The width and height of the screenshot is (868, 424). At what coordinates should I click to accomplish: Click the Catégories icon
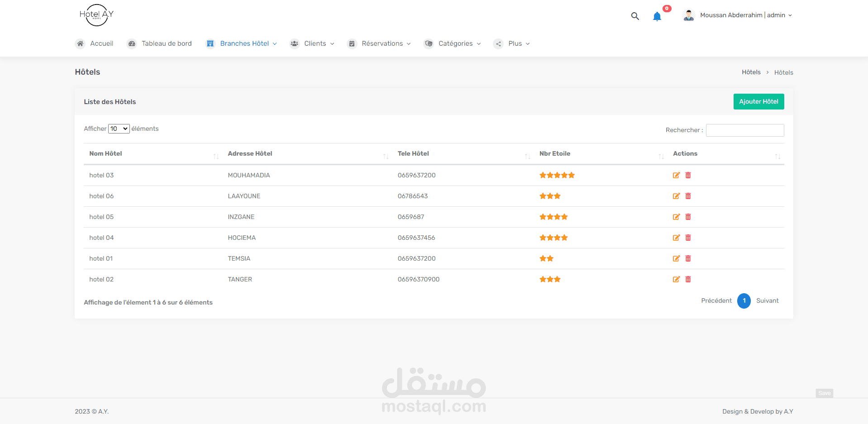(x=429, y=44)
